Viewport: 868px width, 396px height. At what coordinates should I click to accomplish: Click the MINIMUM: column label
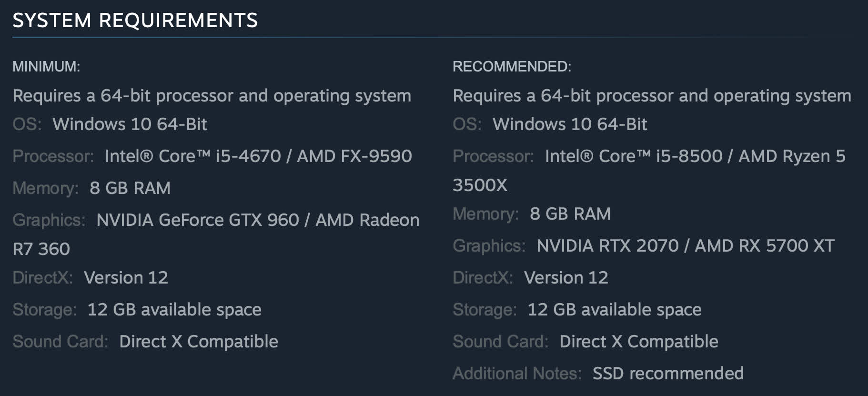coord(46,66)
